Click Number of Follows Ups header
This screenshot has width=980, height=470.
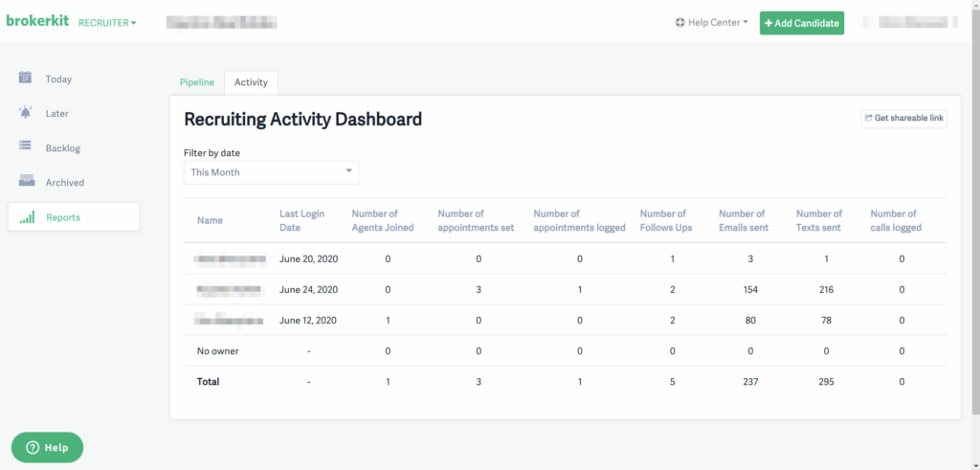pos(666,220)
